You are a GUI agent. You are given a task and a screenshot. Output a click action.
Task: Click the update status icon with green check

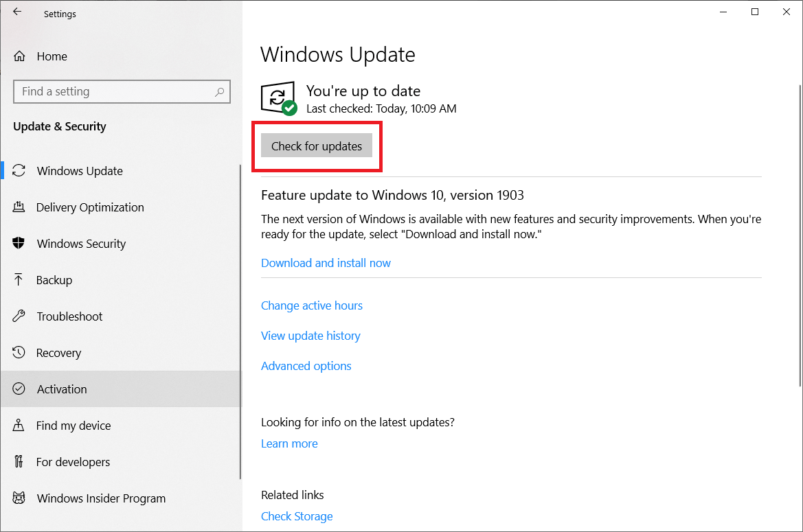279,98
